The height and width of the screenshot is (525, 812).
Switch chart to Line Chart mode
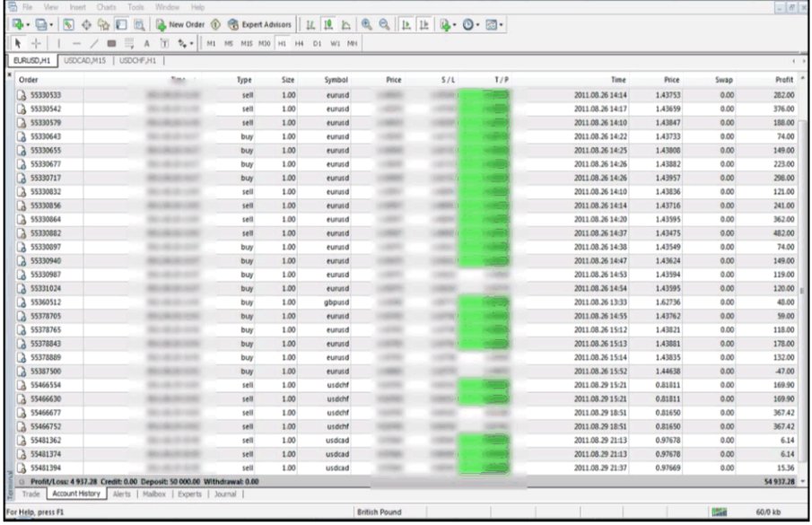click(x=345, y=24)
